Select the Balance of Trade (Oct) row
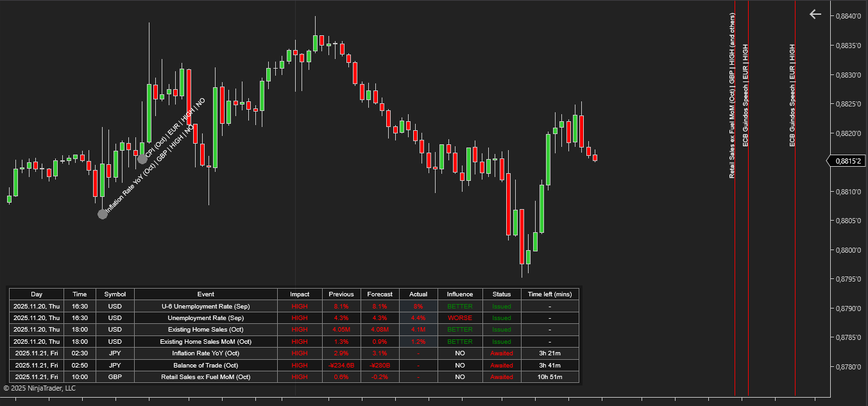The image size is (868, 406). click(205, 365)
